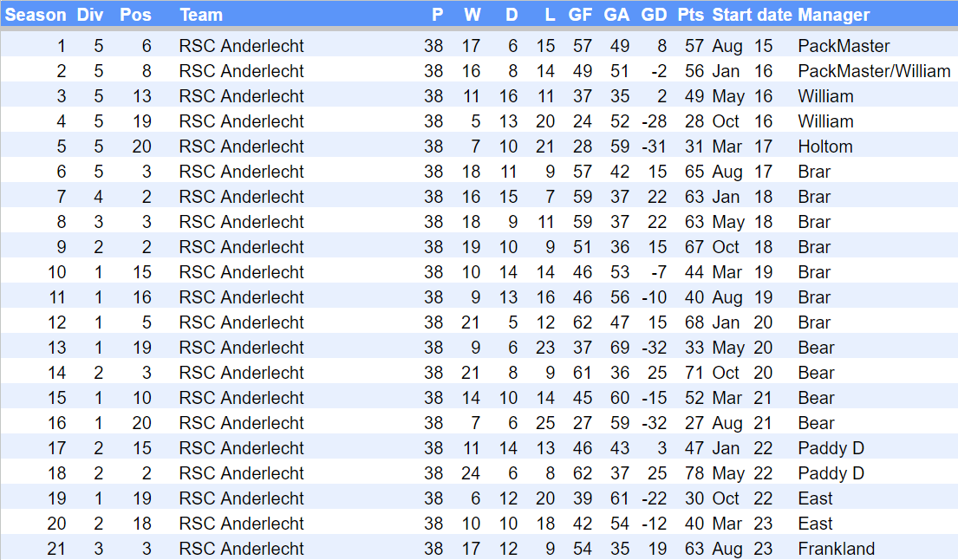Screen dimensions: 958x560
Task: Select the GD column header
Action: tap(654, 15)
